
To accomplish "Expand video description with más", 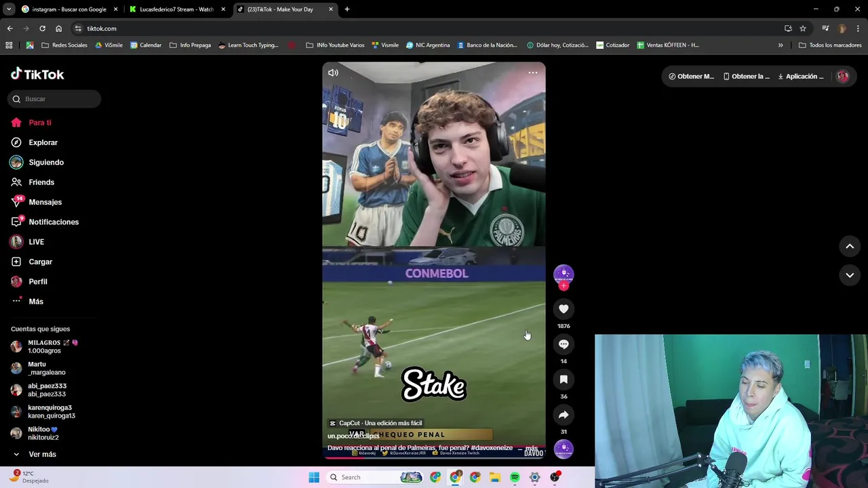I will click(531, 448).
